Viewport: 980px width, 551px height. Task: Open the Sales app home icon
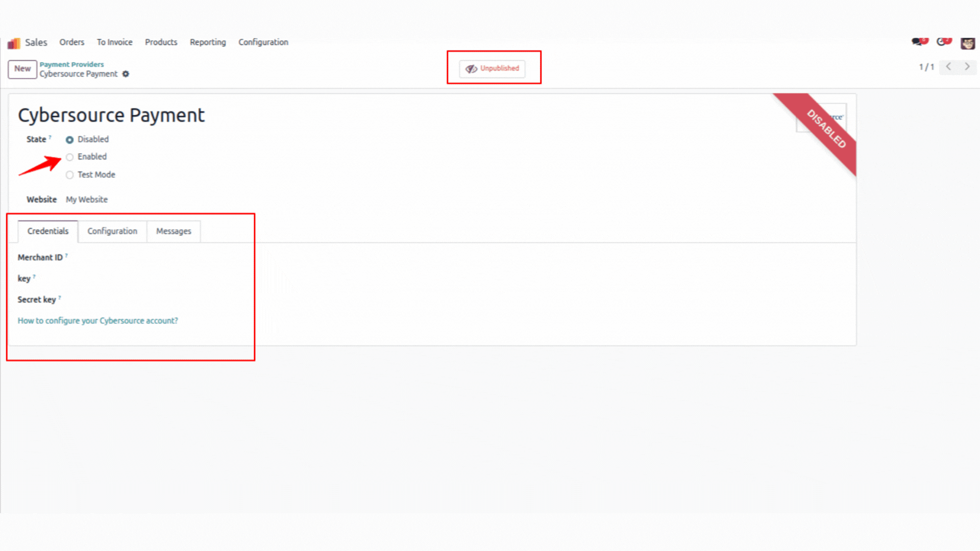[14, 43]
